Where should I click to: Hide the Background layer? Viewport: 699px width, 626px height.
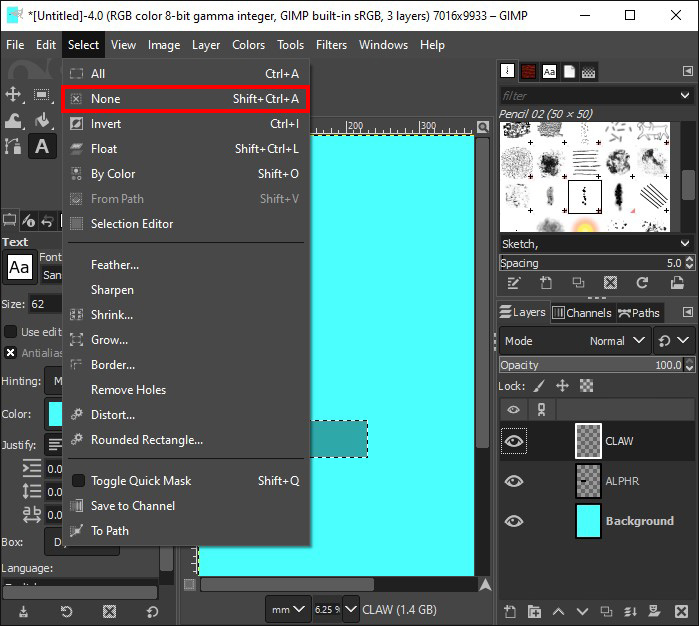click(514, 521)
